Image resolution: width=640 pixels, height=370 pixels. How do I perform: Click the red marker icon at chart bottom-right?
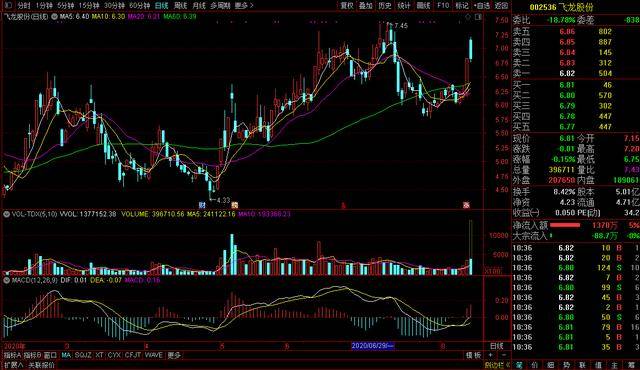click(466, 205)
